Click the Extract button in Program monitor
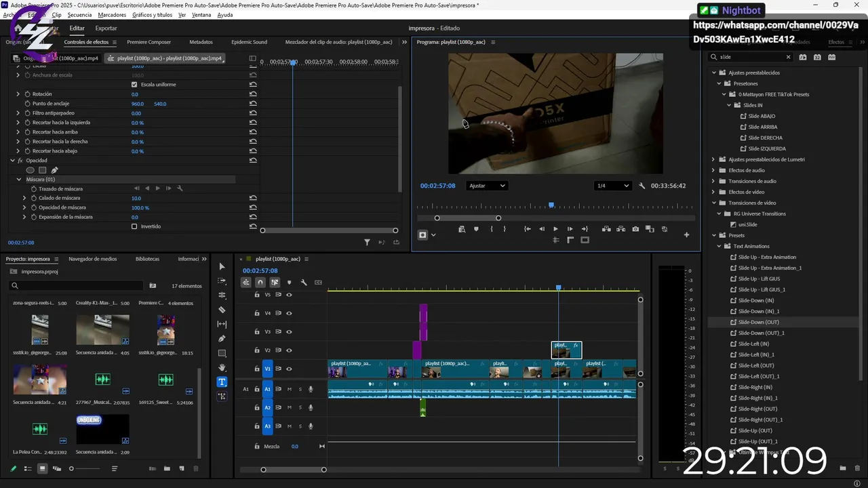Screen dimensions: 868x488 (x=621, y=229)
